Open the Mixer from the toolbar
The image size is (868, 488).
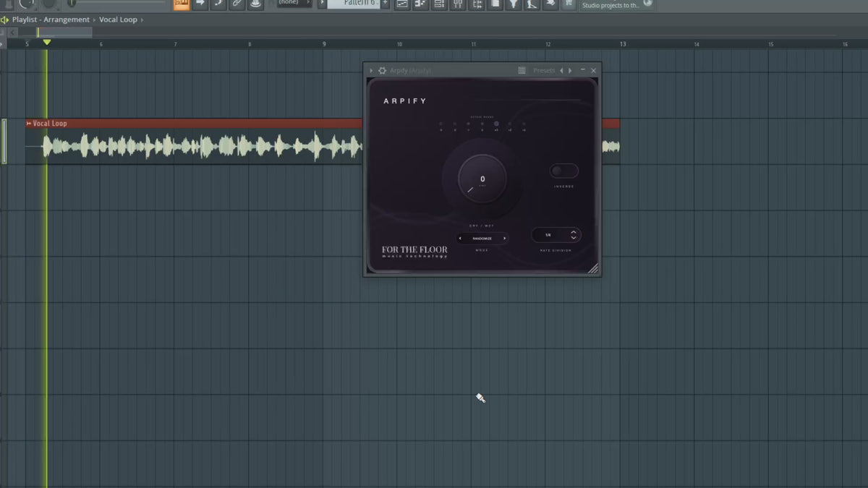point(458,4)
